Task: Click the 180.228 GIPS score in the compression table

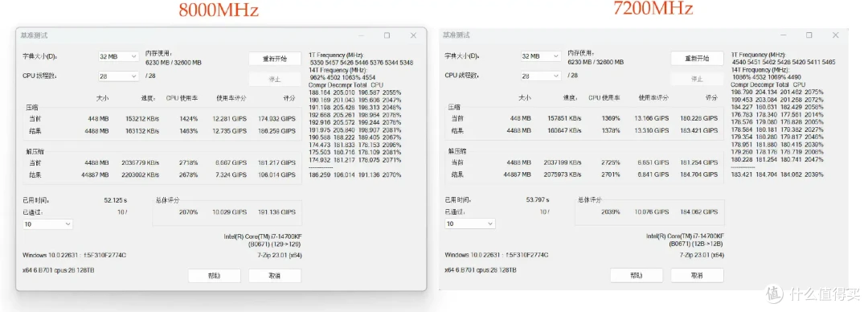Action: [699, 118]
